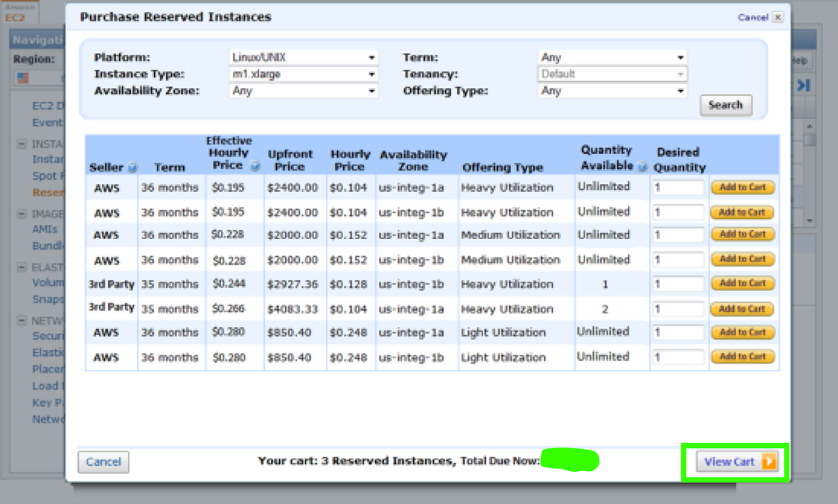Click the Cancel link at top right
The width and height of the screenshot is (838, 504).
click(x=753, y=17)
